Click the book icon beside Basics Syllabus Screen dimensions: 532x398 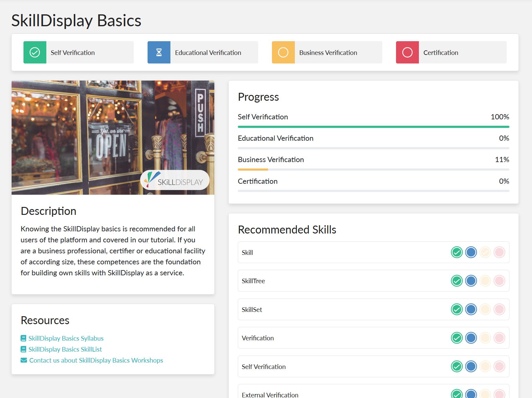pos(23,338)
